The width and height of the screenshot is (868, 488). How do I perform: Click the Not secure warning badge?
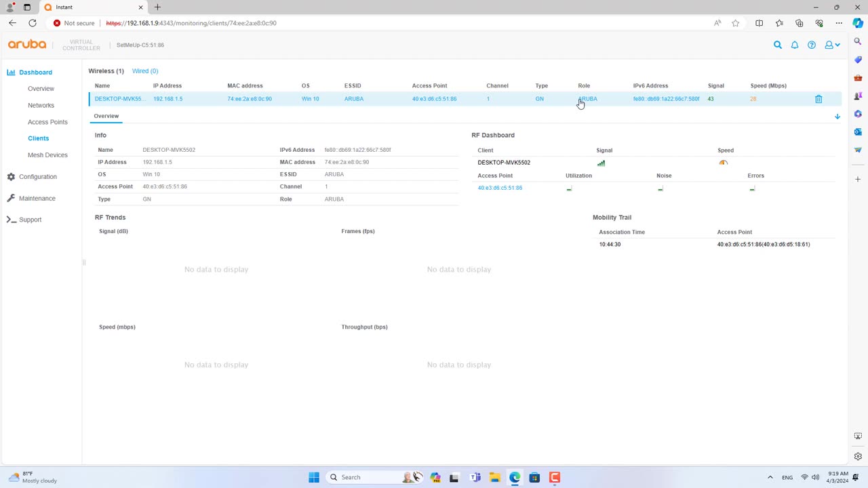(75, 23)
